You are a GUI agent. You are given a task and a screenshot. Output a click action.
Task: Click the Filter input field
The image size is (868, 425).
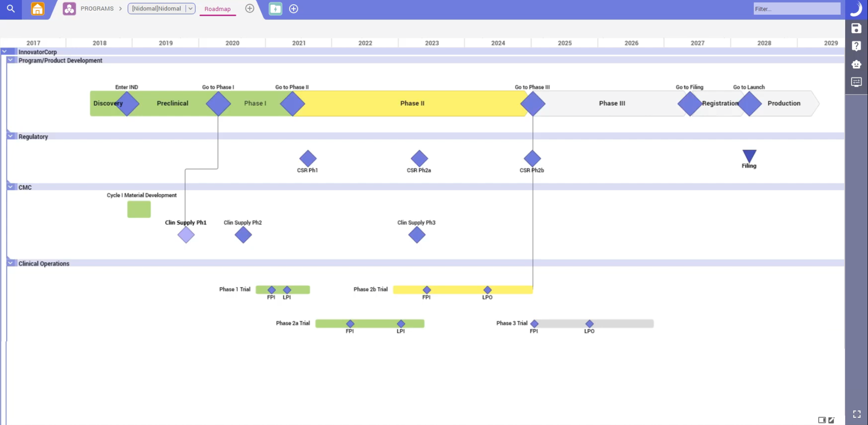(x=797, y=8)
